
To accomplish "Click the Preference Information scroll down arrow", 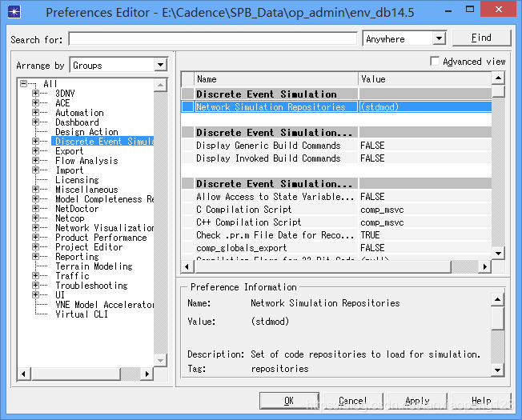I will pyautogui.click(x=497, y=370).
